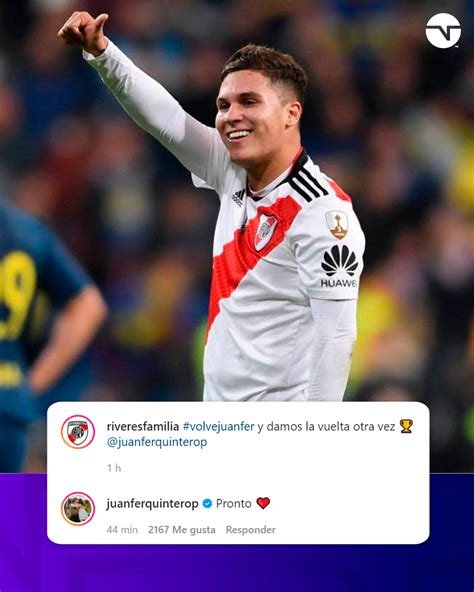Click the gold trophy emoji in the comment
Screen dimensions: 474x592
(x=406, y=426)
